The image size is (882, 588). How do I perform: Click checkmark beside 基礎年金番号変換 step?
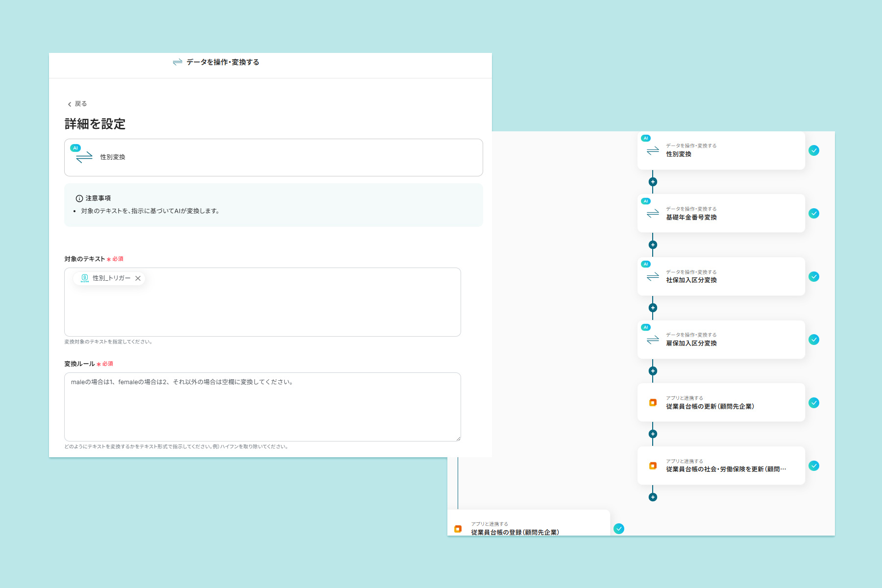tap(814, 214)
